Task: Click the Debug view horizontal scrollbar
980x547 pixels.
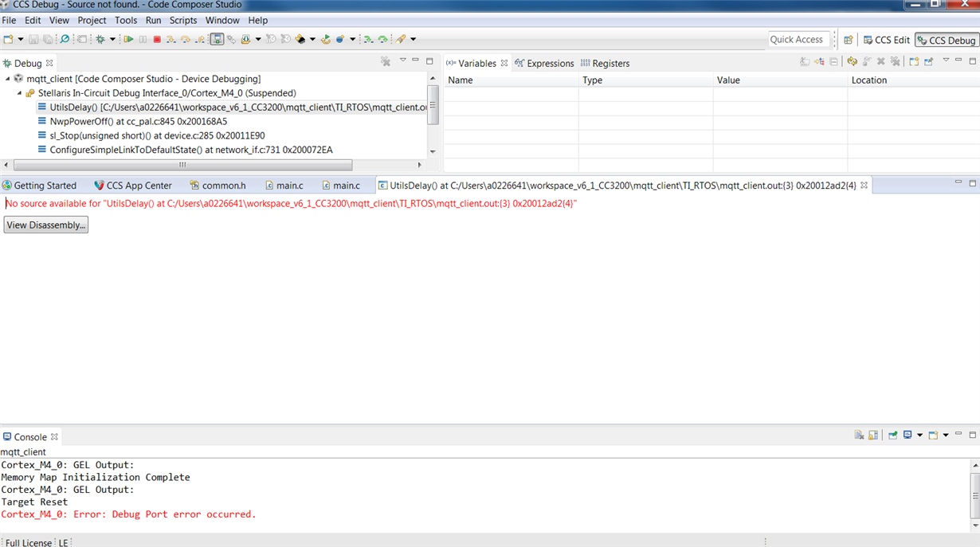Action: pyautogui.click(x=182, y=165)
